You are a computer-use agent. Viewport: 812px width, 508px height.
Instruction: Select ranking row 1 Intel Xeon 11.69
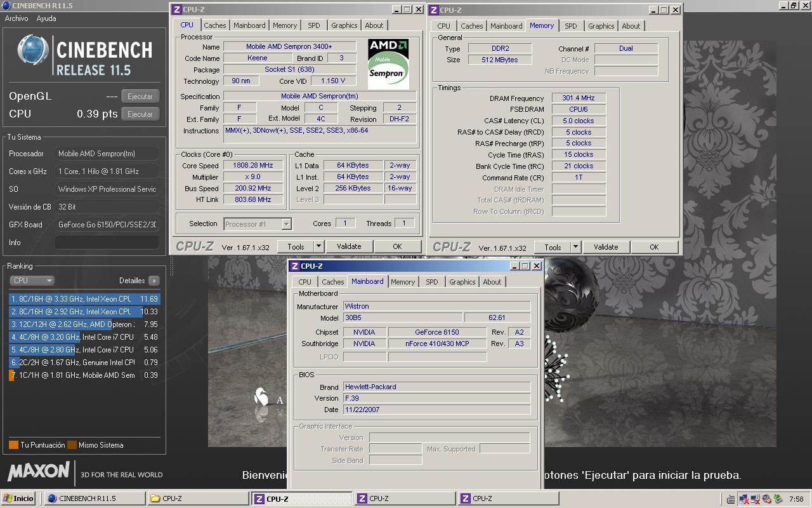point(84,299)
